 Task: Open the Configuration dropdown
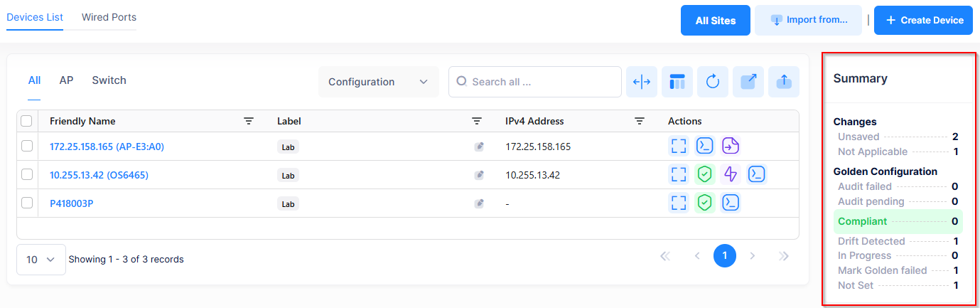378,82
